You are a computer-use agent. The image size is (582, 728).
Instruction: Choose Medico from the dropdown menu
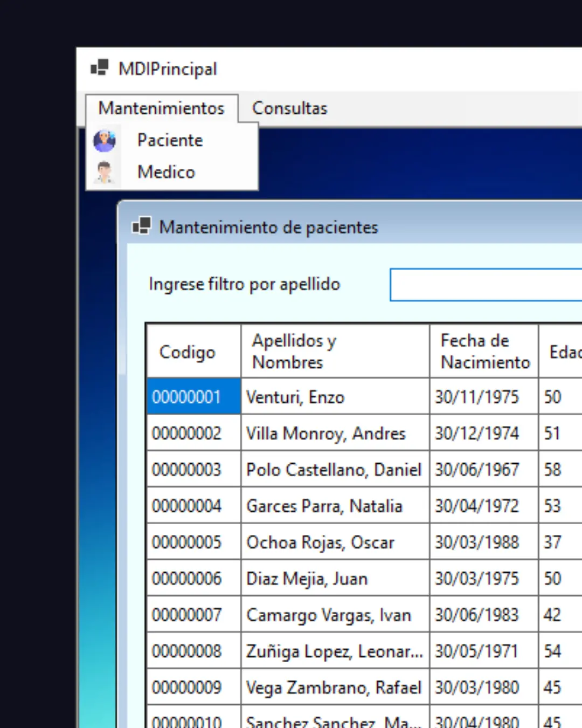(166, 173)
